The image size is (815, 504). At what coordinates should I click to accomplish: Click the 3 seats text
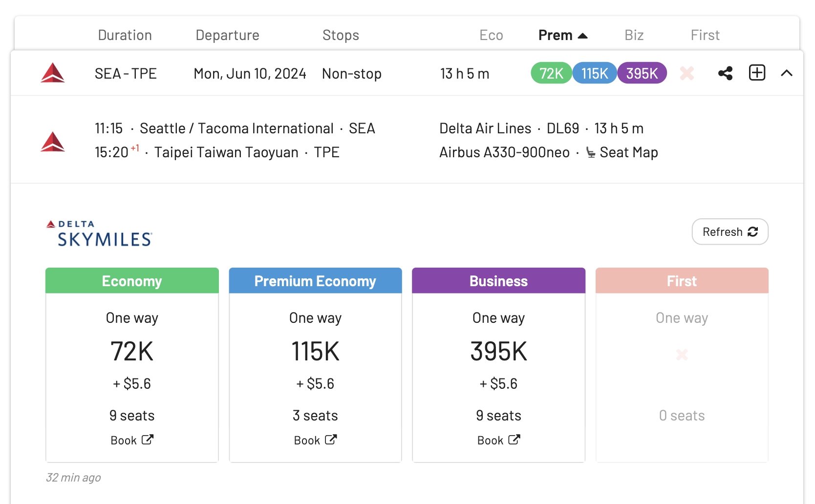tap(315, 416)
